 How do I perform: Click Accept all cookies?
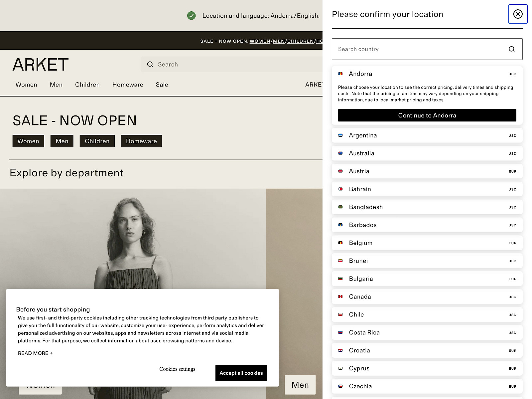(241, 373)
